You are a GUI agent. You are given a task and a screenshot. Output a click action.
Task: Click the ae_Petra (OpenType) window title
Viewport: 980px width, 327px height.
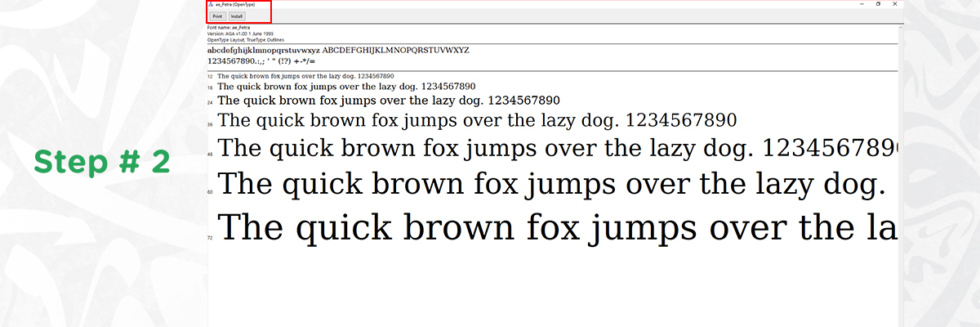231,4
